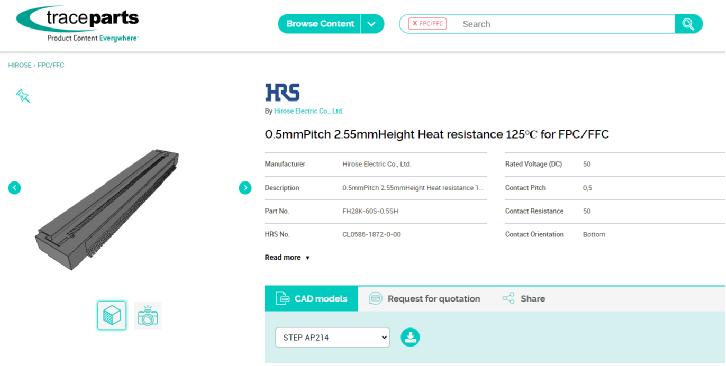
Task: Expand Read more details
Action: 287,258
